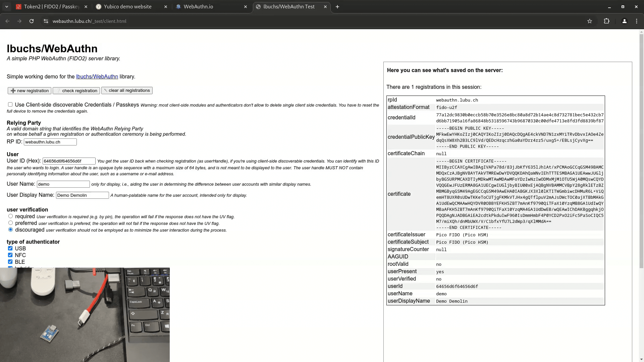Screen dimensions: 644x362
Task: Click the check registration button
Action: point(76,91)
